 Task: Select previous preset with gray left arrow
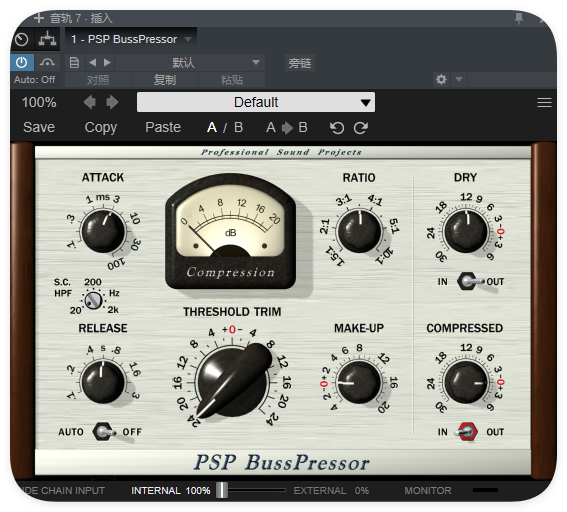coord(90,102)
